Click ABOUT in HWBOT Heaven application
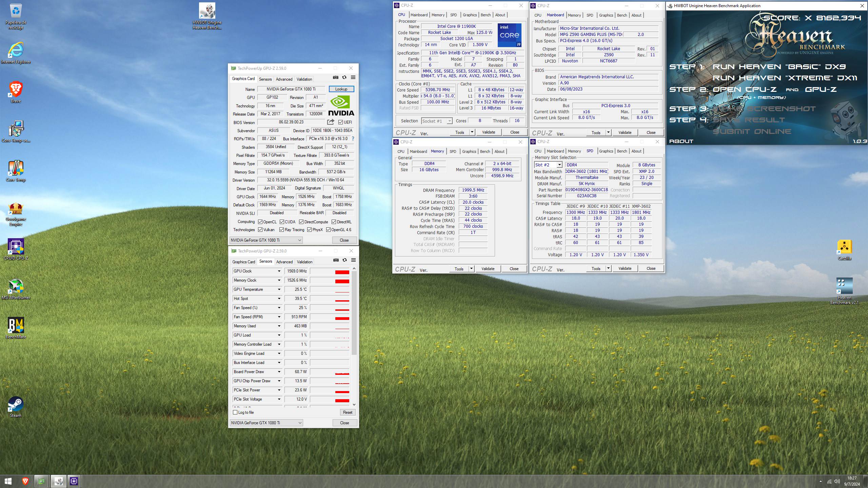868x488 pixels. click(681, 141)
